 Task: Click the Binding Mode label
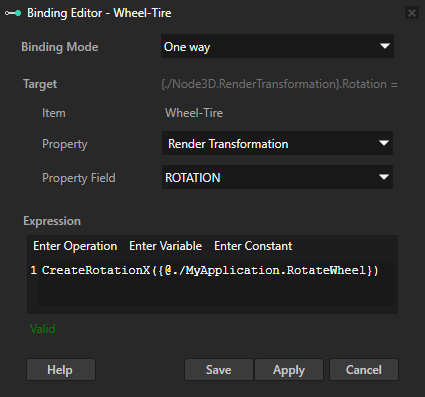pyautogui.click(x=60, y=47)
